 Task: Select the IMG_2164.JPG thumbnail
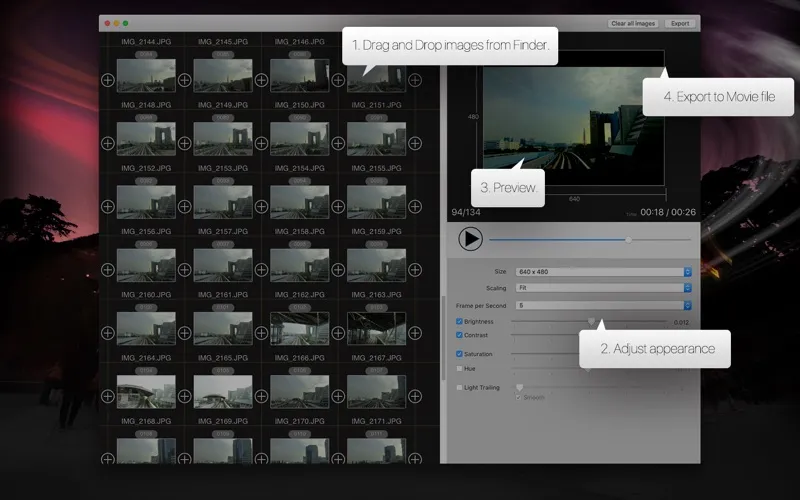(x=146, y=392)
